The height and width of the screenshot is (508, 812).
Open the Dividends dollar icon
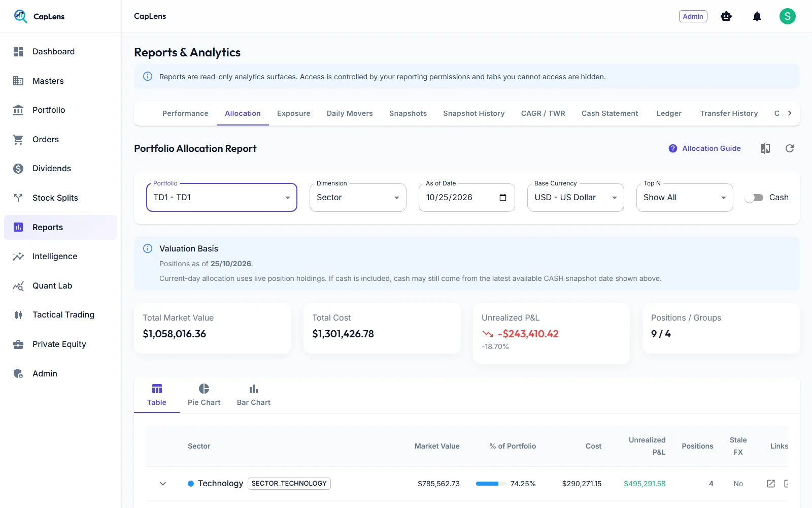click(x=18, y=169)
